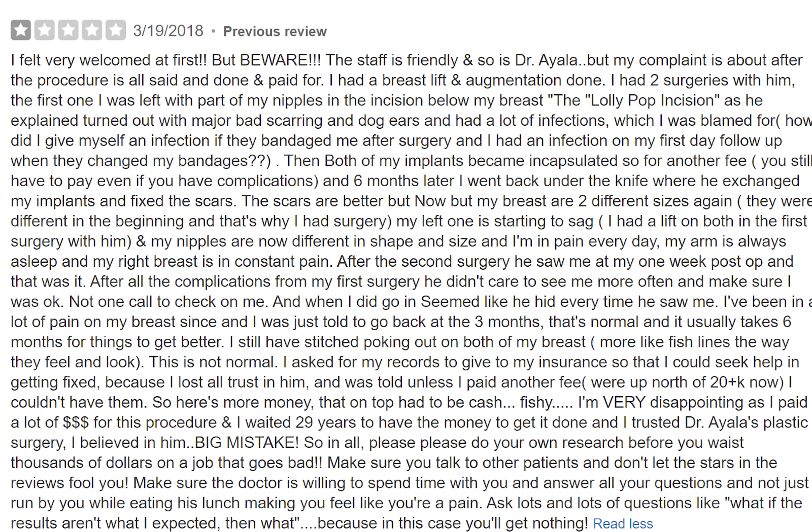Click the fifth rating star
This screenshot has height=532, width=812.
(x=116, y=30)
